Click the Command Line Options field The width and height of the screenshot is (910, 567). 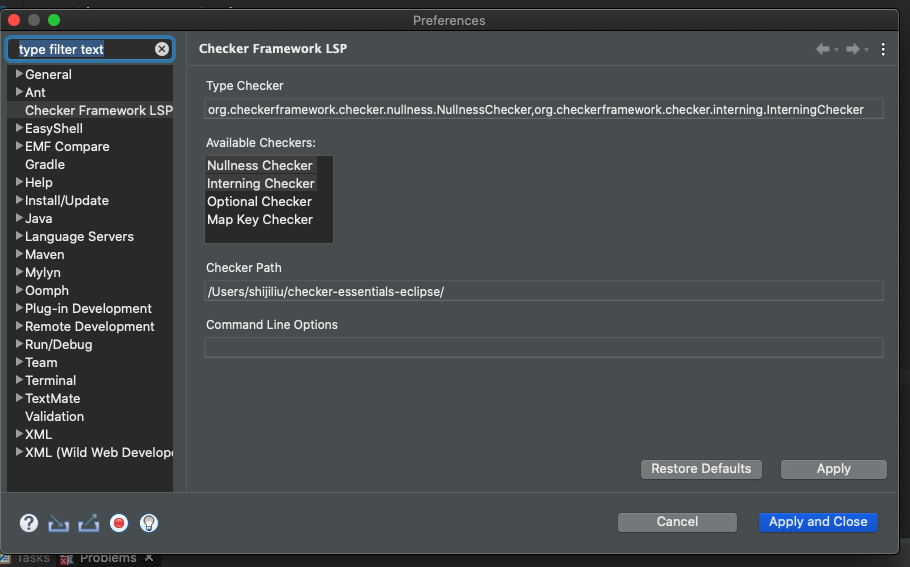[x=544, y=348]
